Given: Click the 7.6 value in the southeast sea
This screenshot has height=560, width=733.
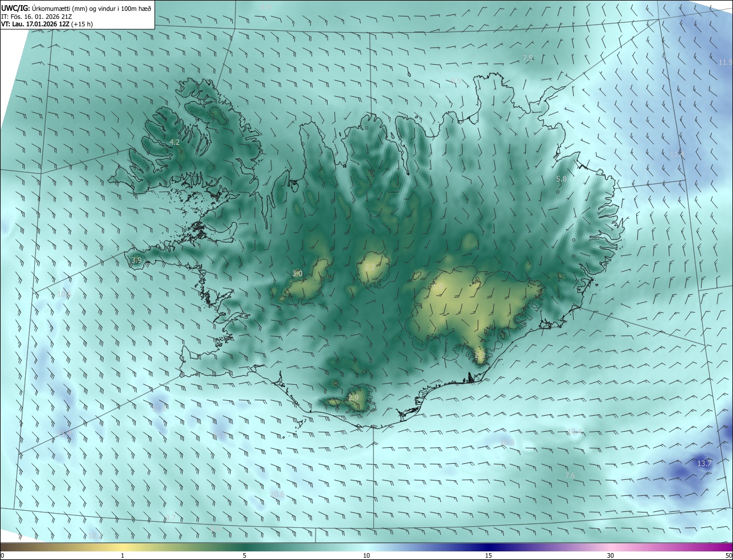Looking at the screenshot, I should pyautogui.click(x=570, y=476).
